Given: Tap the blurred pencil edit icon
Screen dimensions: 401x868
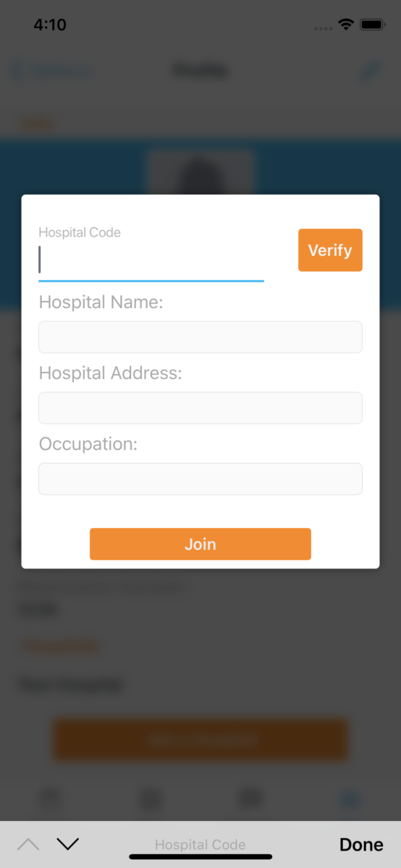Looking at the screenshot, I should [371, 71].
